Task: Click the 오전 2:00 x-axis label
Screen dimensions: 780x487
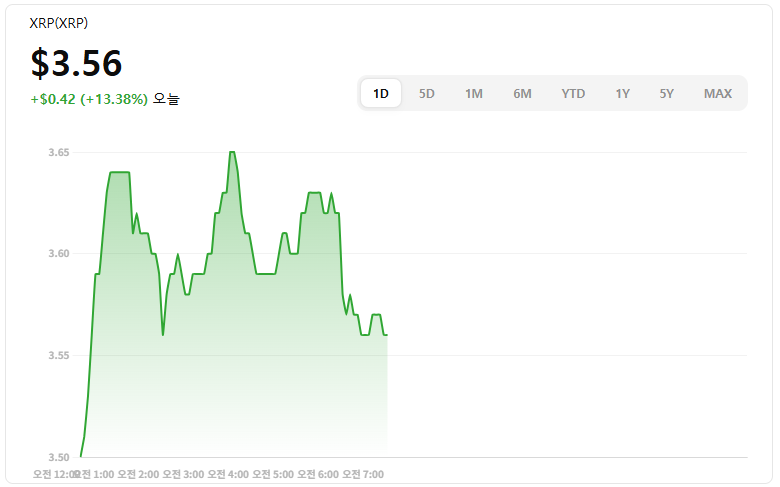Action: [x=138, y=475]
